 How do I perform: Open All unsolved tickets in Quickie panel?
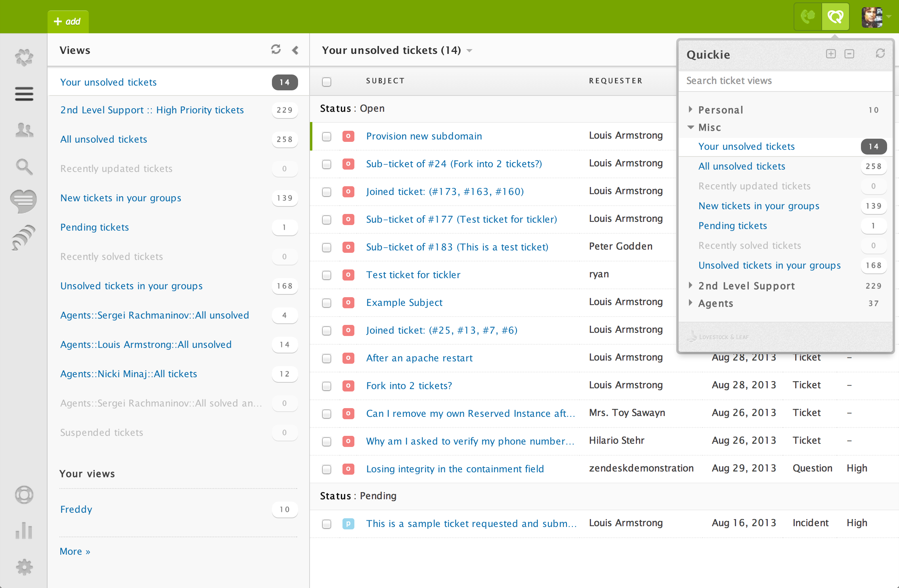(x=742, y=166)
